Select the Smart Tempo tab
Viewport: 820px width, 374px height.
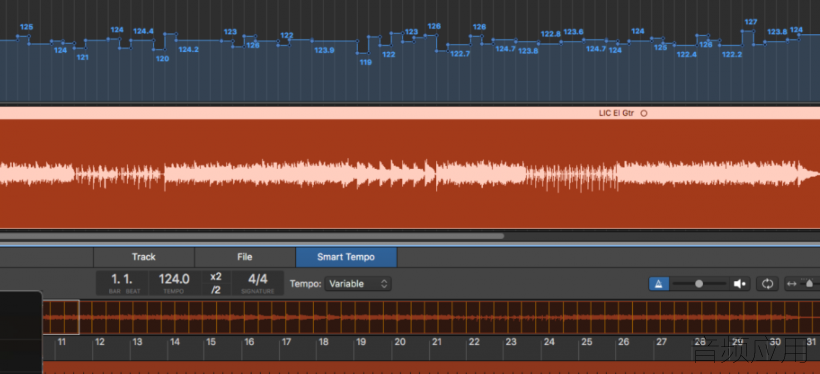[x=346, y=257]
